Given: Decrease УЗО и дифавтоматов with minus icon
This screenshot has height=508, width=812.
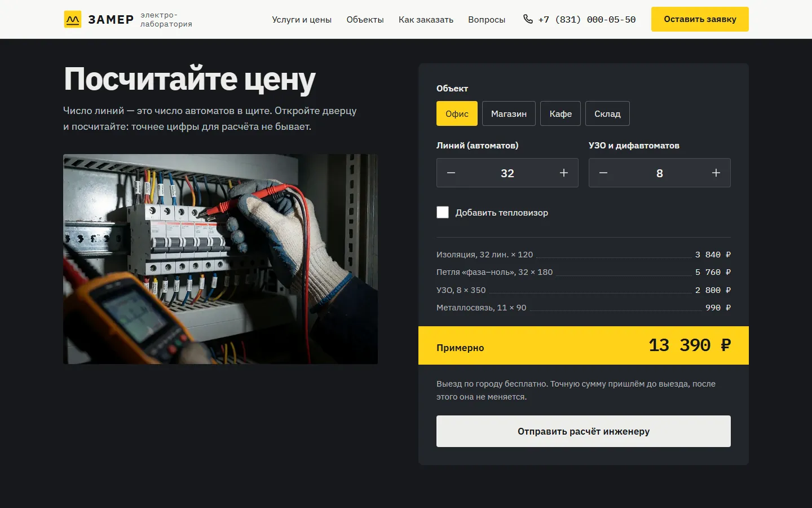Looking at the screenshot, I should point(603,173).
